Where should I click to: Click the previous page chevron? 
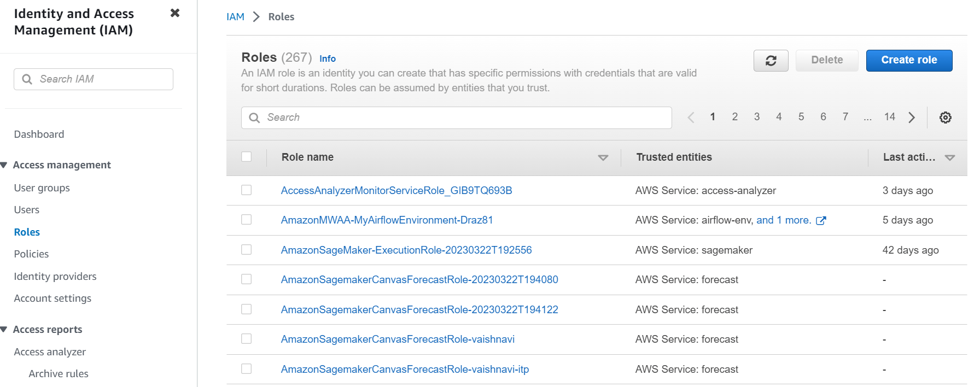click(x=691, y=117)
